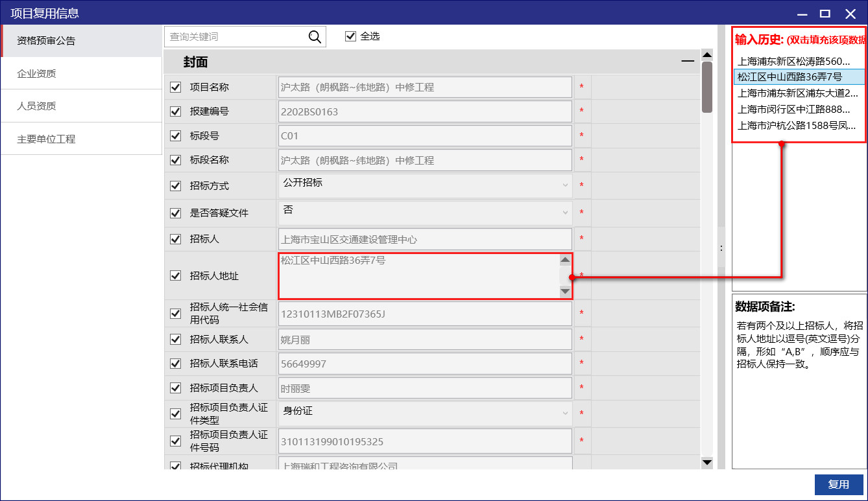
Task: Click the up arrow in 招标人地址 box
Action: tap(565, 261)
